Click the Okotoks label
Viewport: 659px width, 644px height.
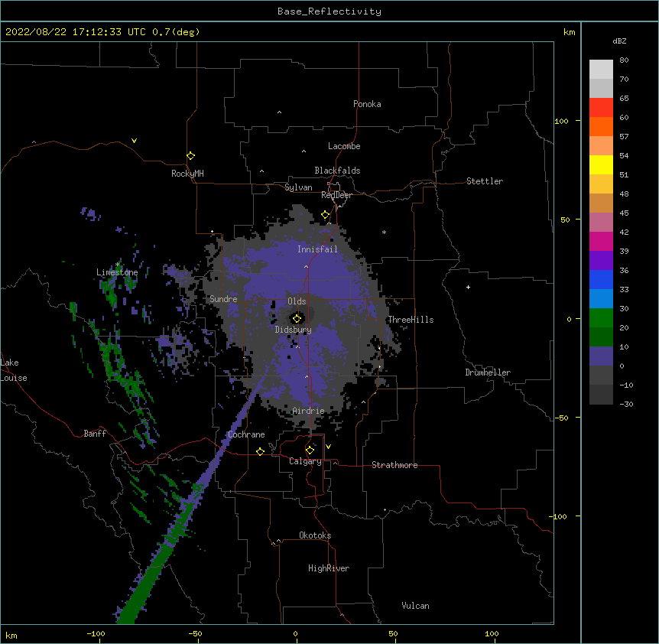(x=315, y=535)
